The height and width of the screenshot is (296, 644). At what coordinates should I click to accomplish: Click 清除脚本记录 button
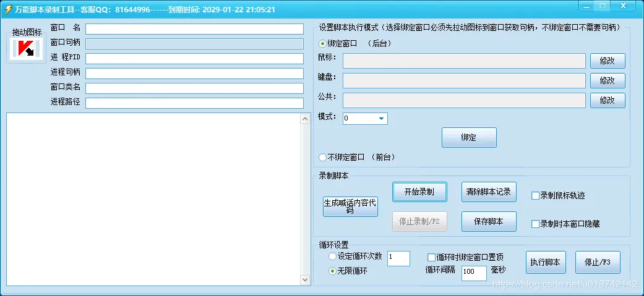[x=489, y=192]
